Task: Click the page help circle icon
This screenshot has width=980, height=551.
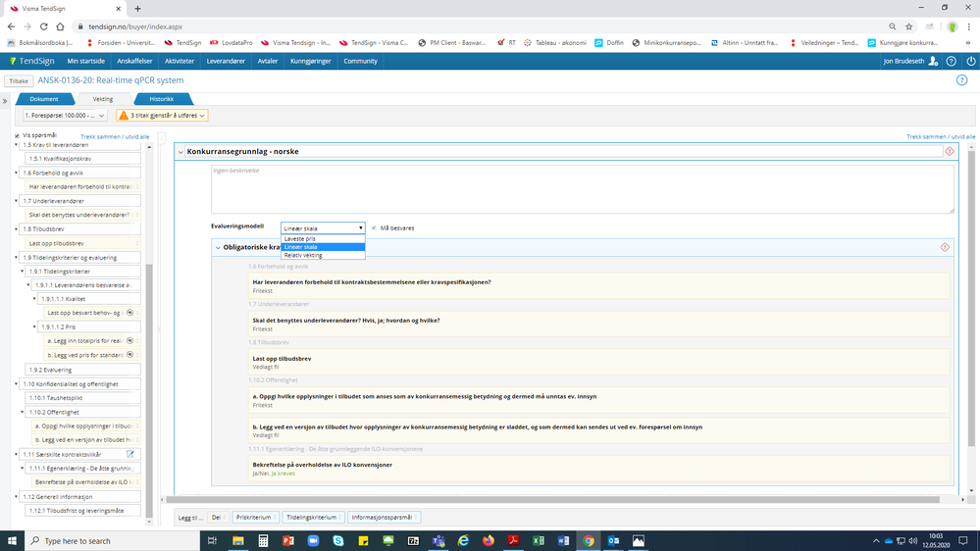Action: pyautogui.click(x=962, y=80)
